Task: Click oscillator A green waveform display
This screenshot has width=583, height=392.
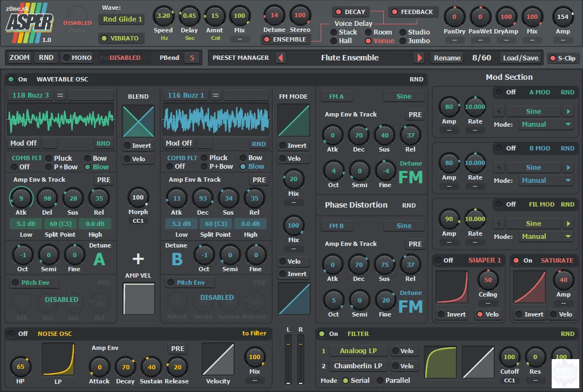Action: click(60, 119)
